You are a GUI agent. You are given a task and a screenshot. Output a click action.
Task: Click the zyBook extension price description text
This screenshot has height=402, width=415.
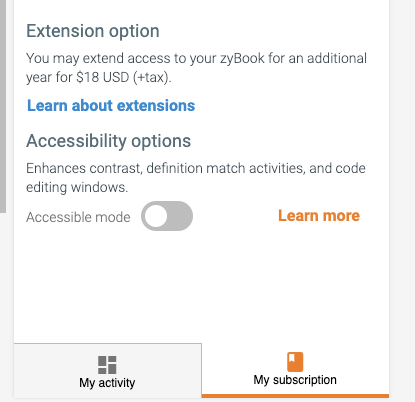pyautogui.click(x=196, y=68)
